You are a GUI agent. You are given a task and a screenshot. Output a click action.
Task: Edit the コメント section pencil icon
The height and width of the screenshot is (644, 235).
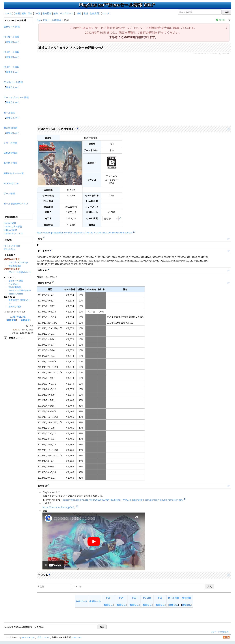tap(49, 574)
